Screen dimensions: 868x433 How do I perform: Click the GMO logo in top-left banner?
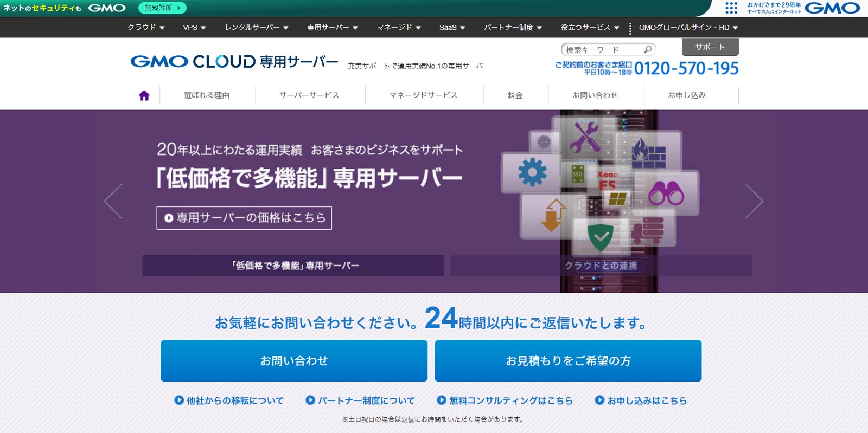click(107, 8)
